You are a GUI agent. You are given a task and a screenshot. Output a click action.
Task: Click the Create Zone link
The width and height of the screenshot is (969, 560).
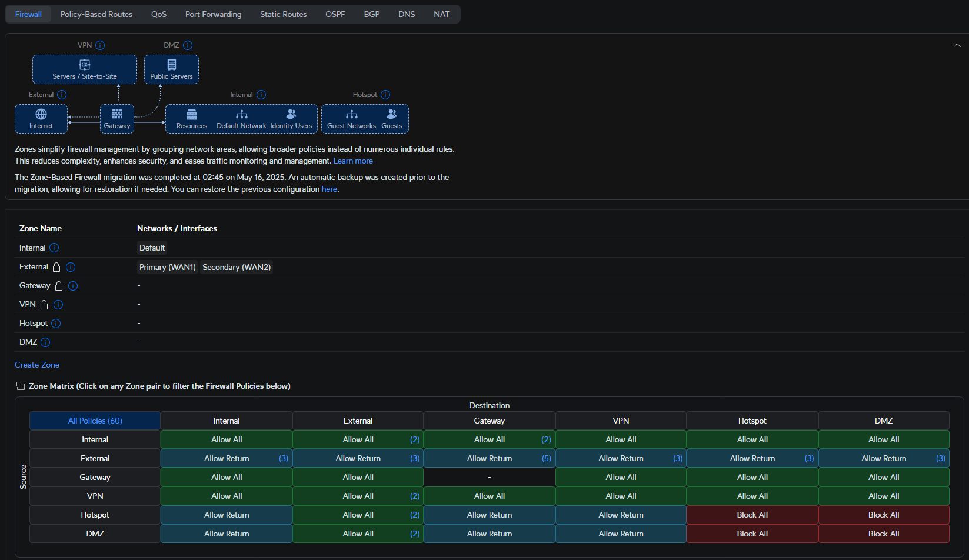(37, 365)
